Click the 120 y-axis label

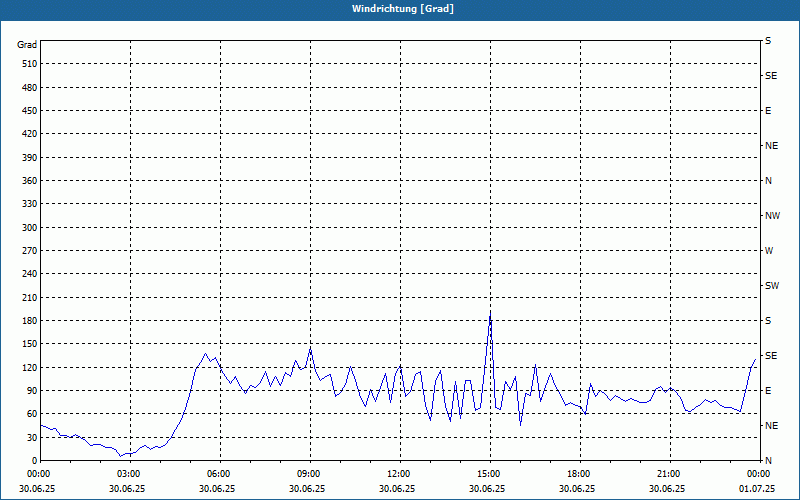pyautogui.click(x=30, y=367)
